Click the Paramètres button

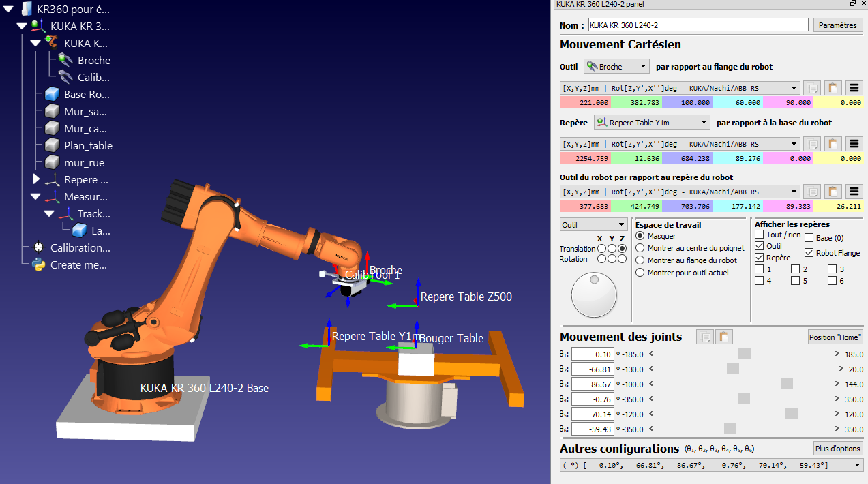pos(837,25)
